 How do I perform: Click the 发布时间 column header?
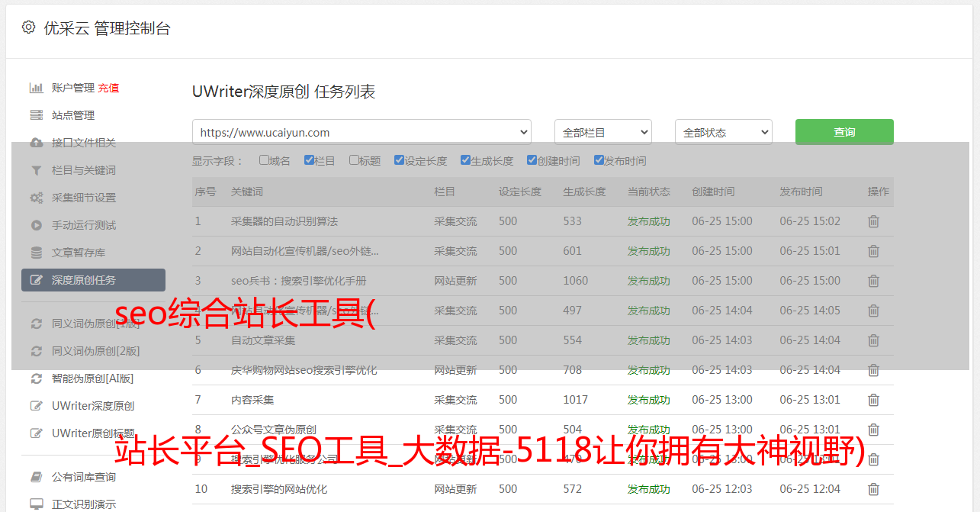801,192
